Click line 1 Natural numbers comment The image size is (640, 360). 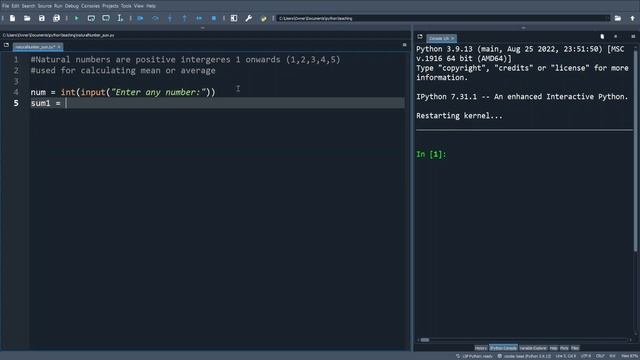(185, 60)
